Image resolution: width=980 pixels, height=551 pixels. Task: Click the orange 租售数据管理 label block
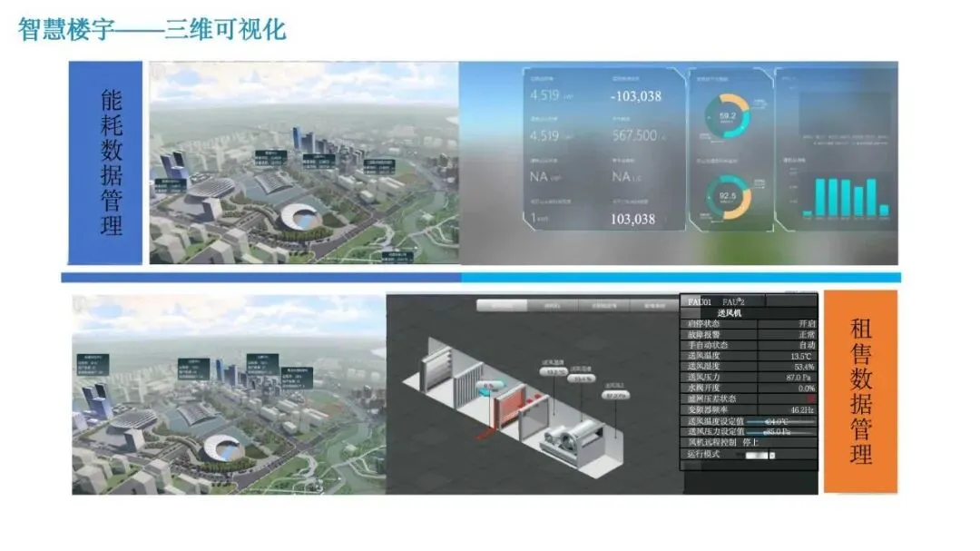tap(860, 391)
